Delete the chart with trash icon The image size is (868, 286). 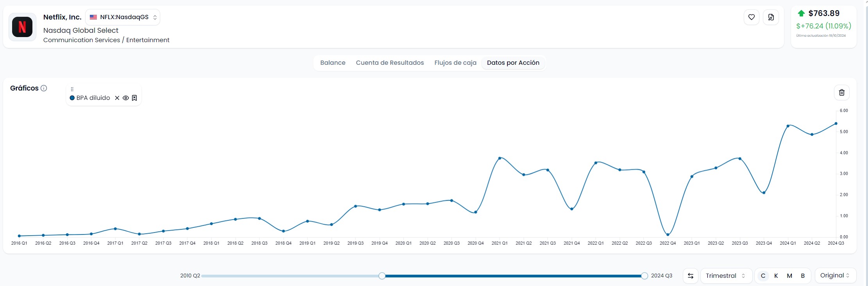pos(841,92)
